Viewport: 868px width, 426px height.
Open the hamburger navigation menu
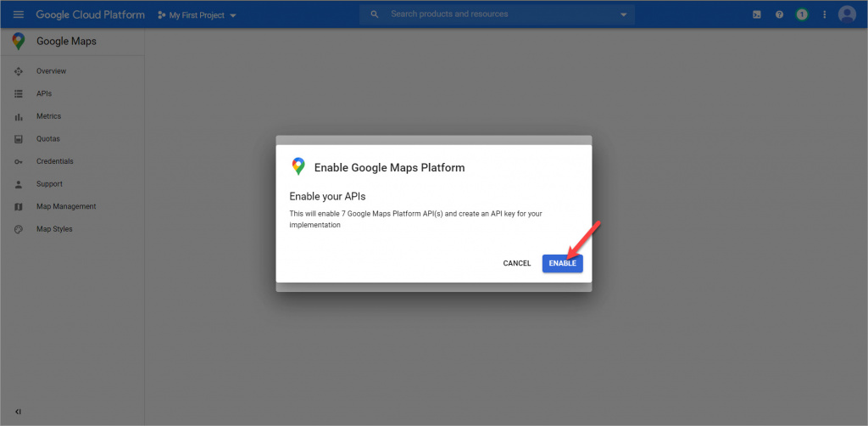[x=18, y=14]
